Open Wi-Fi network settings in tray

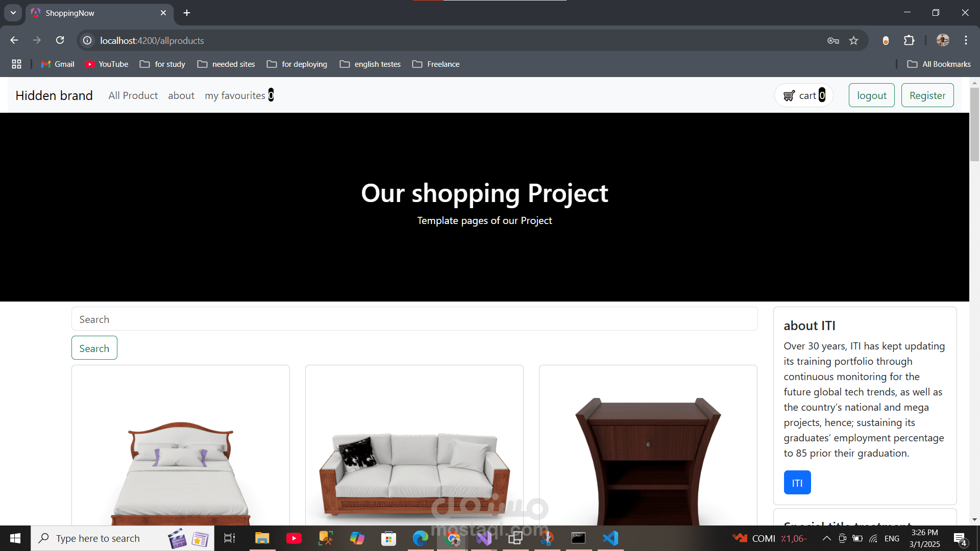(874, 538)
